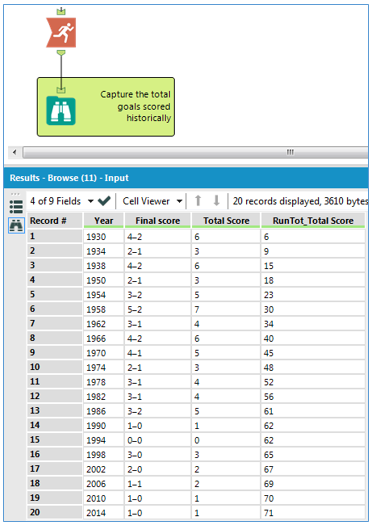
Task: Click the canvas scrollbar left arrow
Action: coord(14,152)
